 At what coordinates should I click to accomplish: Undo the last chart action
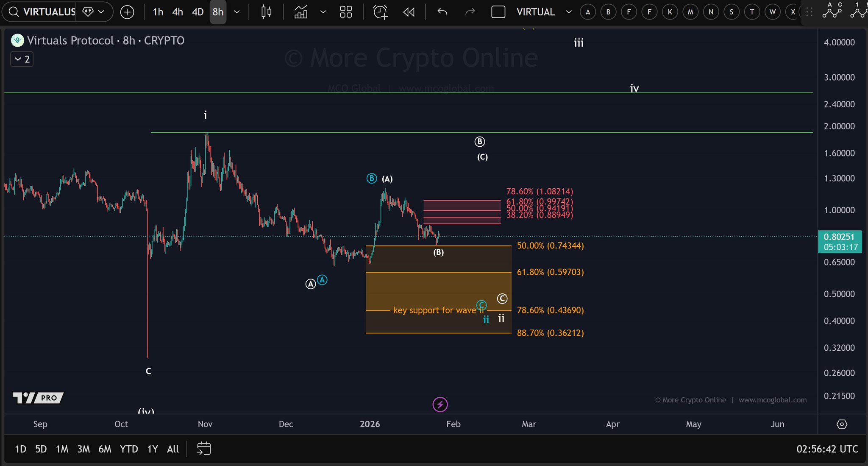442,12
